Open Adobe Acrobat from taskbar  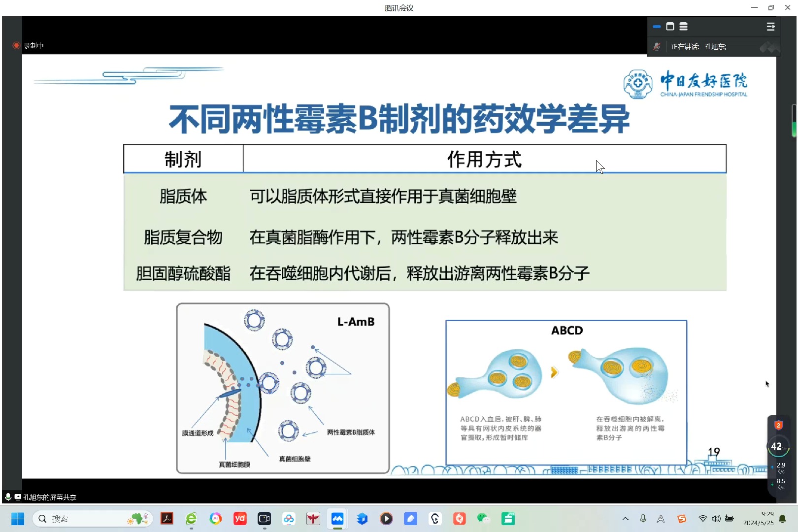pos(167,519)
